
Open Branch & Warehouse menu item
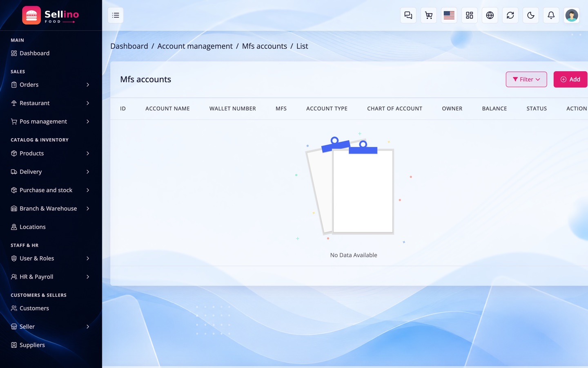pos(51,209)
